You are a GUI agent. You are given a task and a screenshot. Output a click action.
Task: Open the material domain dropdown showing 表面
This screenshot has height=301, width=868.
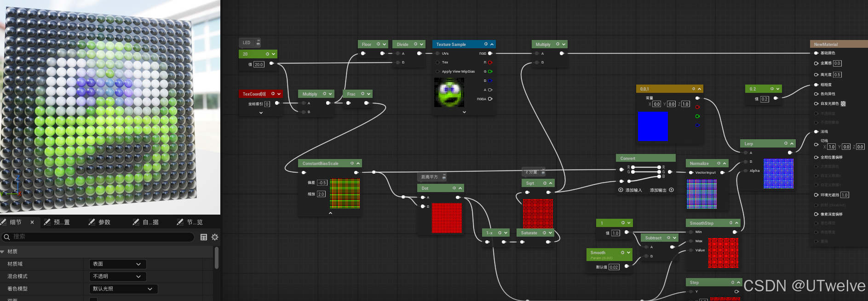(118, 264)
